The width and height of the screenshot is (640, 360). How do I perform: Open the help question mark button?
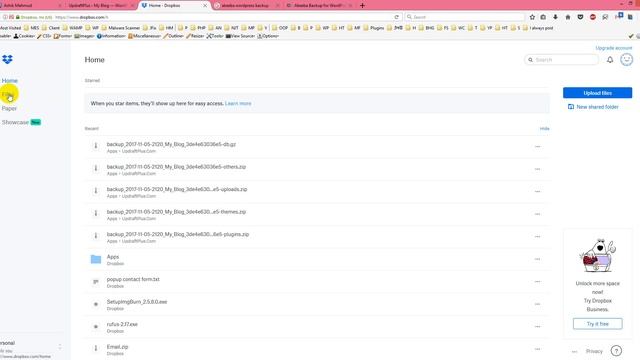point(616,351)
